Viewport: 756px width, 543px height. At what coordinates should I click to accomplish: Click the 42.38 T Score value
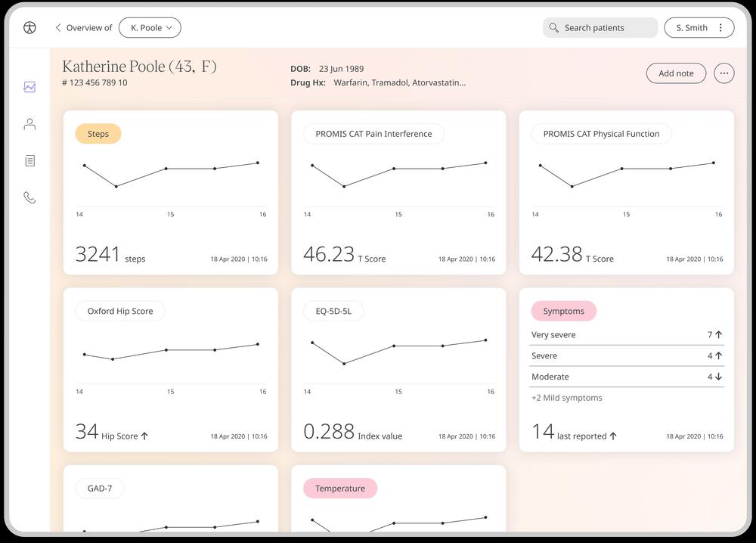pos(572,254)
